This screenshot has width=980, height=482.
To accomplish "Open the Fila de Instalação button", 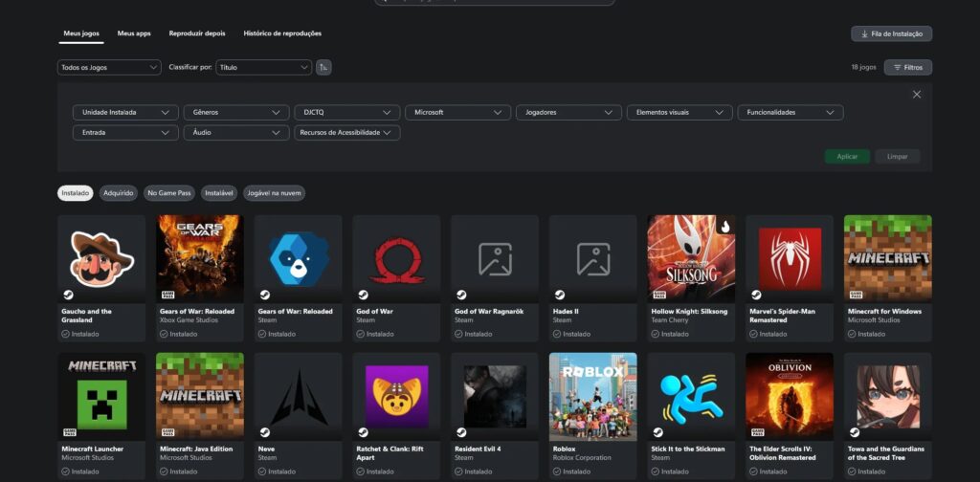I will (x=891, y=33).
